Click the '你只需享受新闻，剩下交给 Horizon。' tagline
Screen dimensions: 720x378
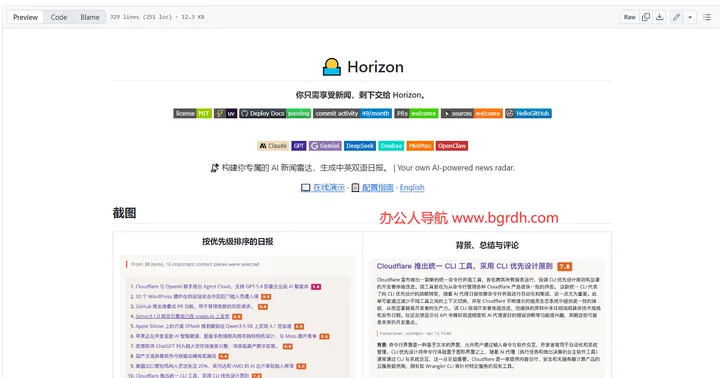coord(362,95)
